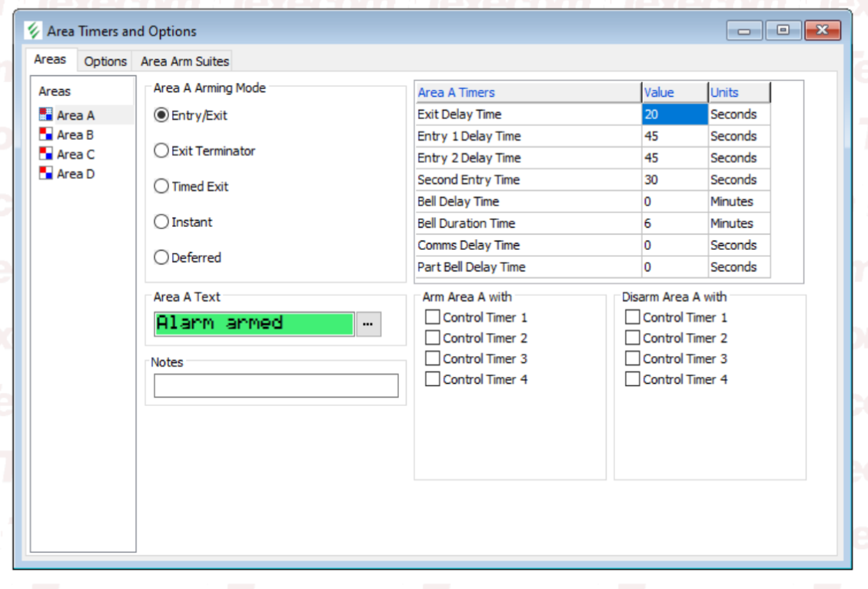Enable Control Timer 4 under Arm Area A

[433, 379]
